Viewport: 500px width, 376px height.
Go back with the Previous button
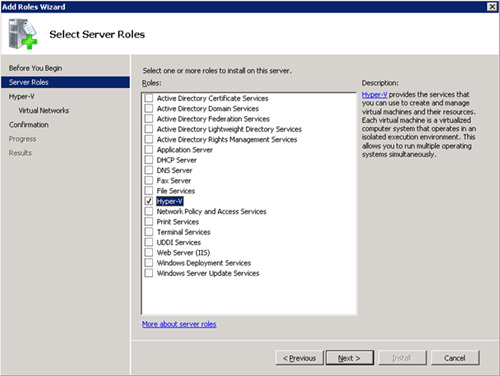pyautogui.click(x=299, y=358)
